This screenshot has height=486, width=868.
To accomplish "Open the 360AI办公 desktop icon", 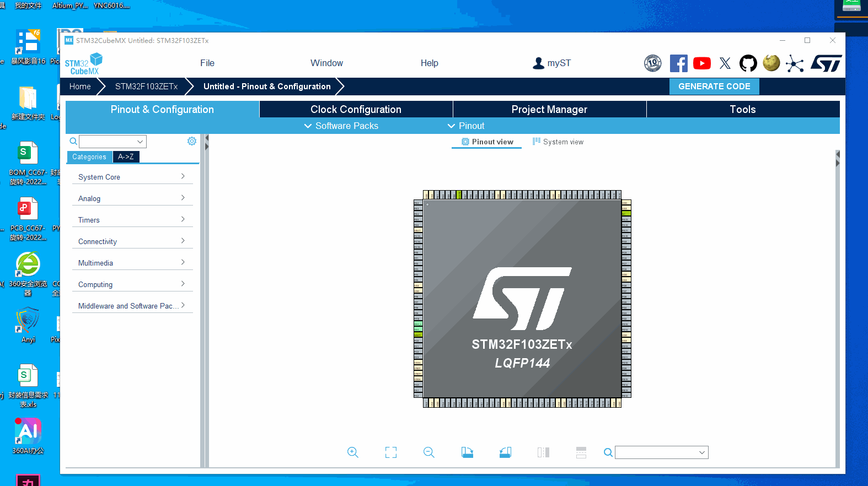I will point(28,436).
